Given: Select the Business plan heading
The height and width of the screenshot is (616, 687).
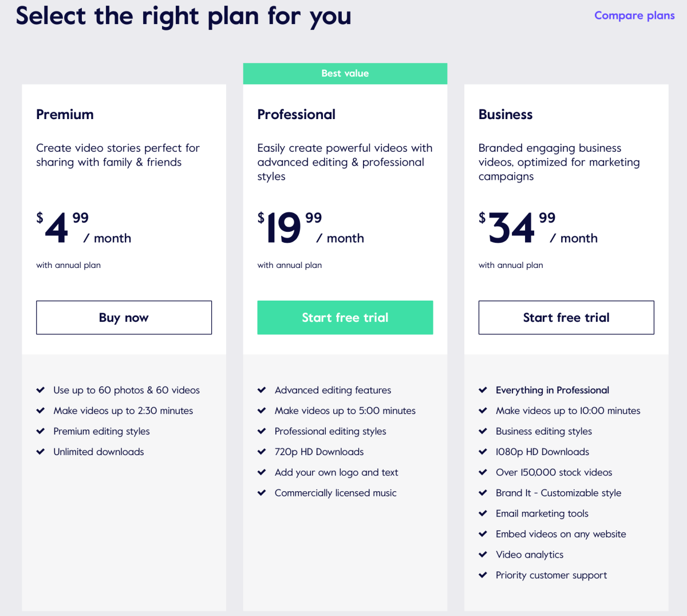Looking at the screenshot, I should (x=506, y=114).
